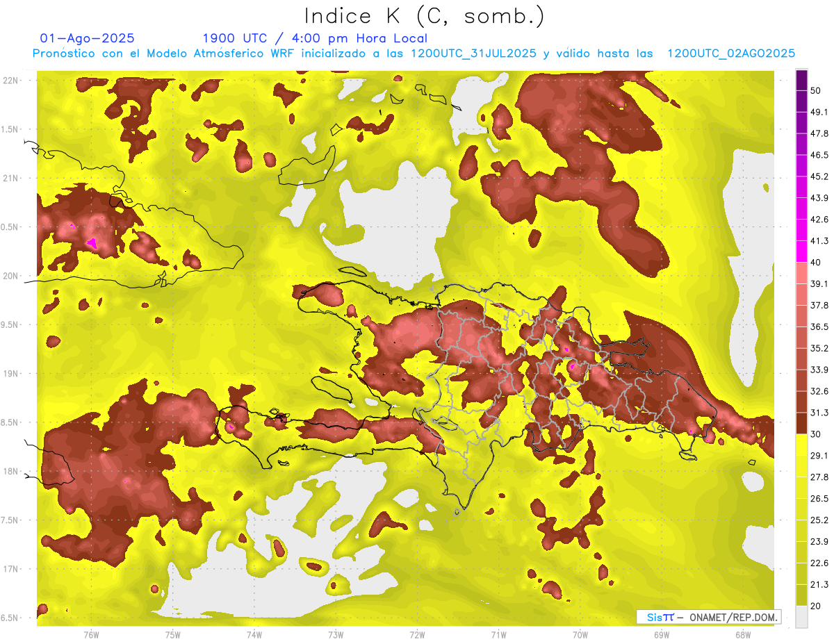Click the color scale value 30
This screenshot has height=644, width=834.
point(817,434)
